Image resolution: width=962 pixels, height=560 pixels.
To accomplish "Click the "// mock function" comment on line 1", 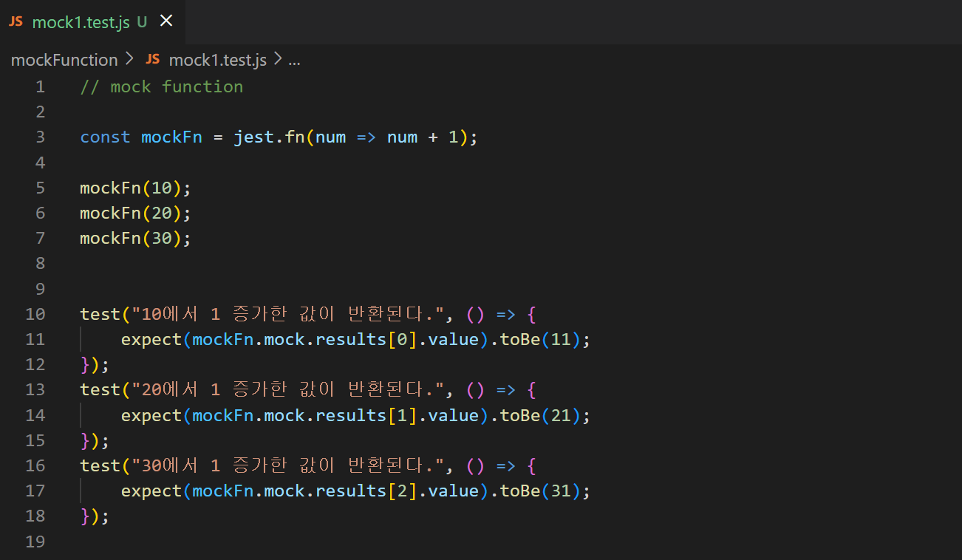I will pos(161,86).
